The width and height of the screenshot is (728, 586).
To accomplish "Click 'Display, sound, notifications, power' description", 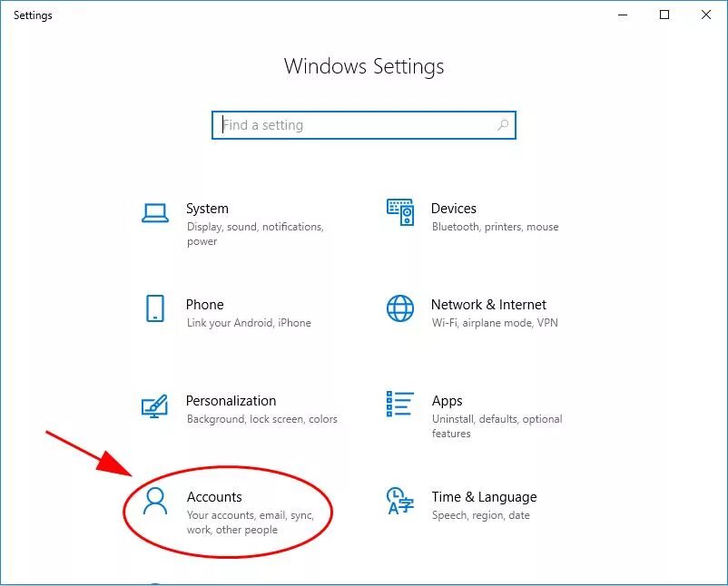I will [x=255, y=234].
